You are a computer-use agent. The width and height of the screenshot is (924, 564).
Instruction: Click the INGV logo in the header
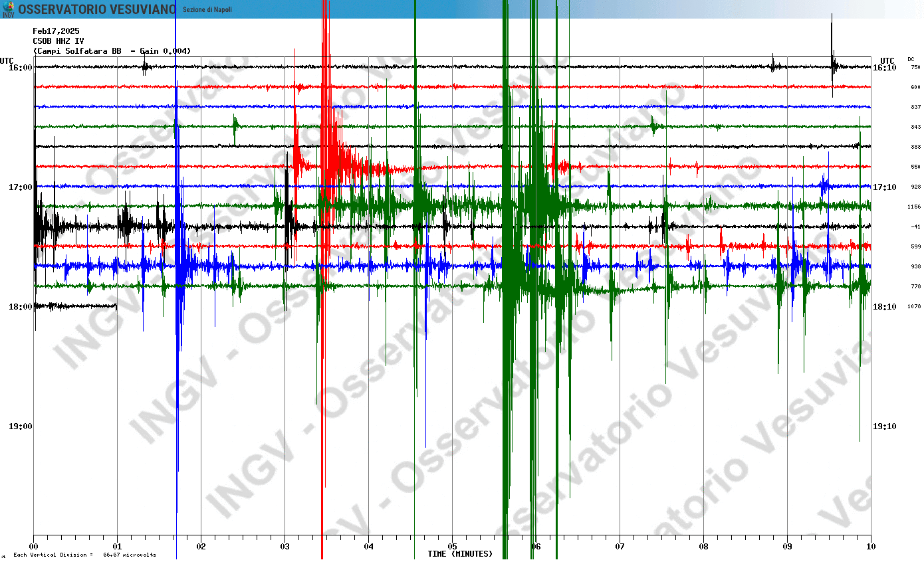coord(8,9)
